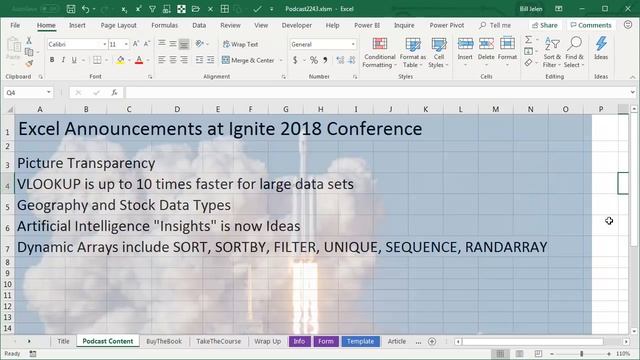This screenshot has width=640, height=360.
Task: Add a new sheet with plus button
Action: coord(432,341)
